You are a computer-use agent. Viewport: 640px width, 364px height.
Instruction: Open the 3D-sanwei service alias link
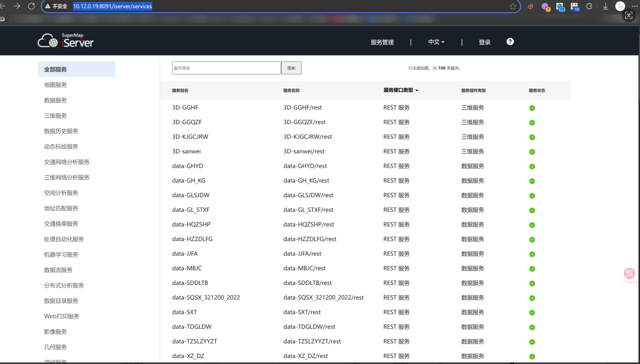187,151
